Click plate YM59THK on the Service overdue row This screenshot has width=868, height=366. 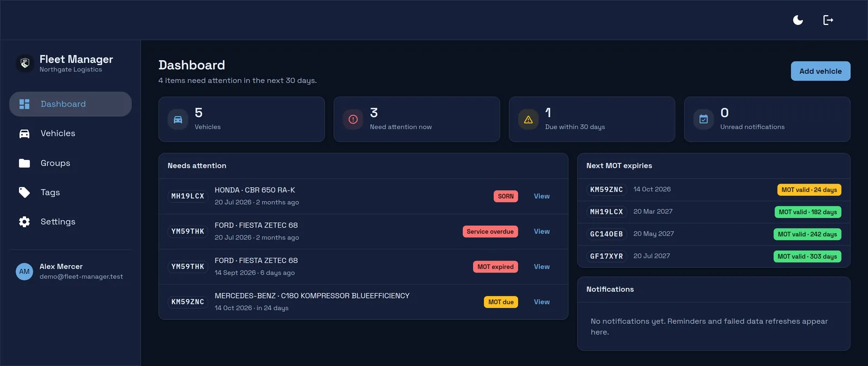188,232
